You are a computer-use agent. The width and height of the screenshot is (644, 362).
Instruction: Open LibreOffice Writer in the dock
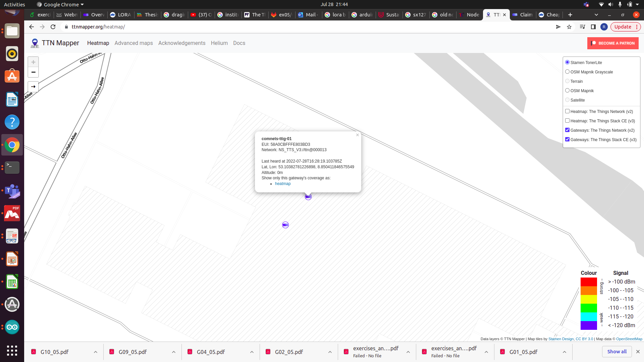12,100
